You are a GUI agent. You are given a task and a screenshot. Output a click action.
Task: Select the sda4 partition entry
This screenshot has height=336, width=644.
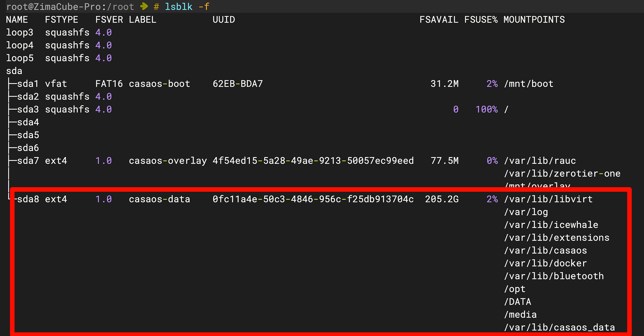[28, 122]
